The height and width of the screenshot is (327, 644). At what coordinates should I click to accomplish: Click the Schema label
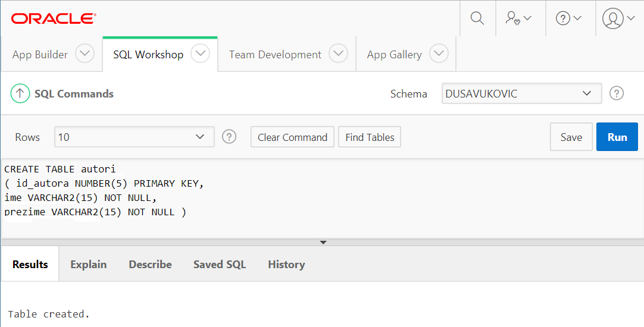(x=409, y=94)
